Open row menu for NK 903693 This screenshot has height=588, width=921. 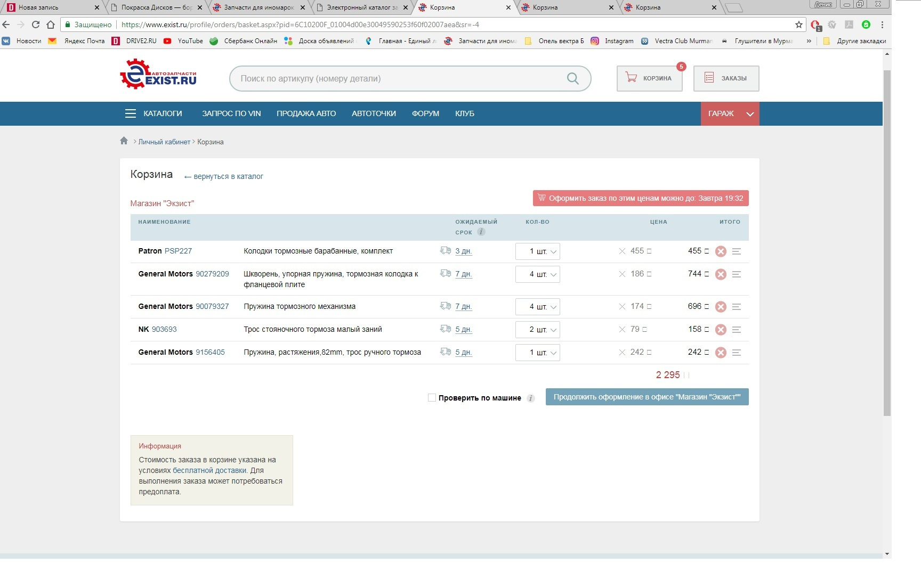pyautogui.click(x=737, y=330)
